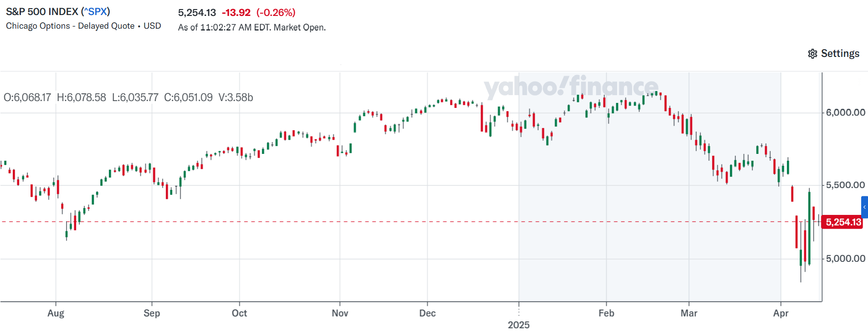Click the 2025 label below the chart
The height and width of the screenshot is (331, 868).
tap(519, 325)
